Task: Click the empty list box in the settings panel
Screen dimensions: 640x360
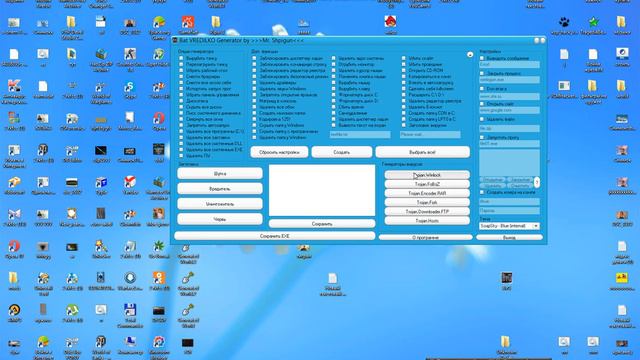Action: (x=509, y=162)
